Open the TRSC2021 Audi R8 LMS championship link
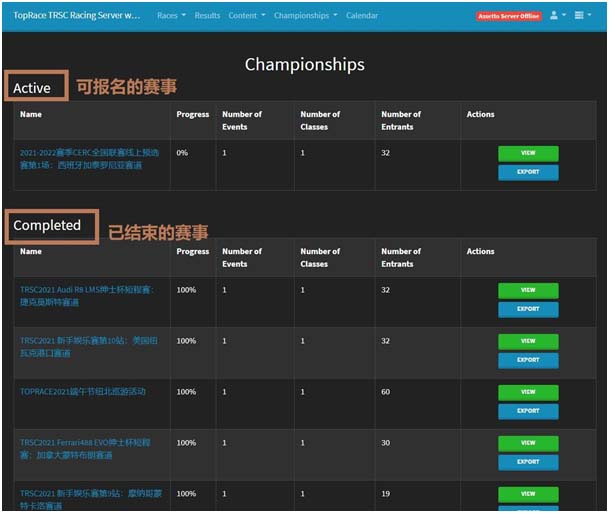The image size is (609, 513). (87, 296)
